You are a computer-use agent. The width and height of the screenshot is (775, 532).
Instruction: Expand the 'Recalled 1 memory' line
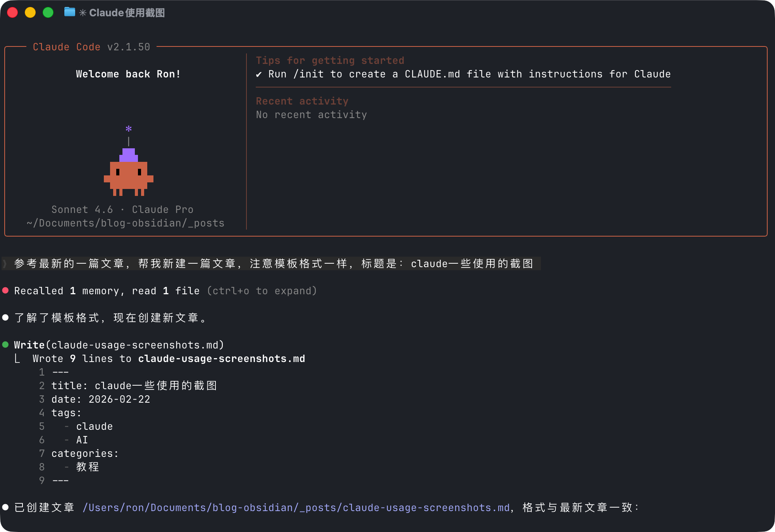click(x=107, y=291)
